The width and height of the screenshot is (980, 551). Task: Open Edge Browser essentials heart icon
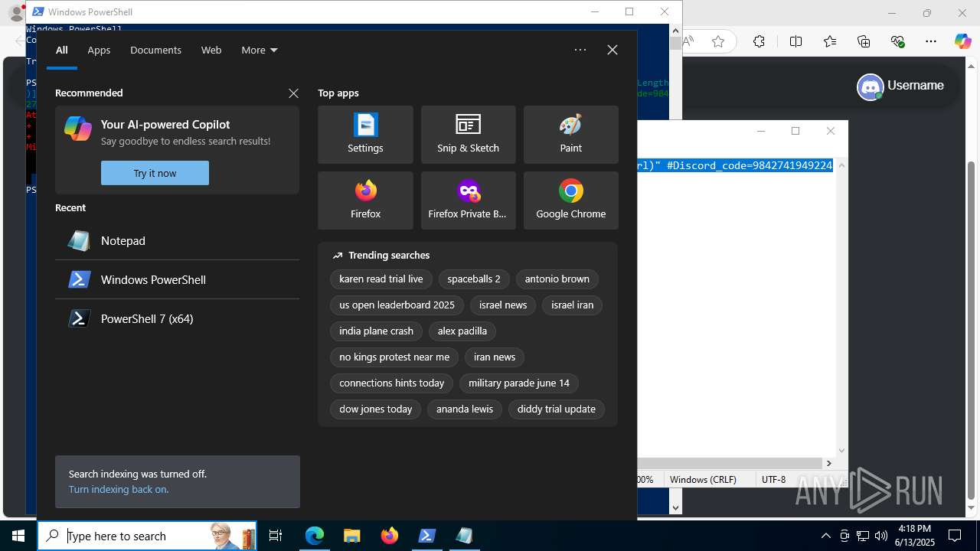point(897,41)
